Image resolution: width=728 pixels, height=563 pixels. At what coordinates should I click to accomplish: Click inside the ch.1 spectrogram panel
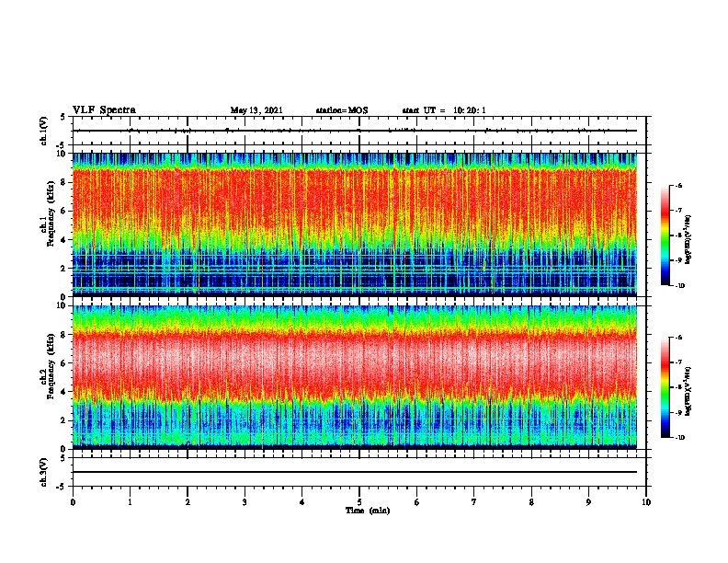pyautogui.click(x=355, y=224)
